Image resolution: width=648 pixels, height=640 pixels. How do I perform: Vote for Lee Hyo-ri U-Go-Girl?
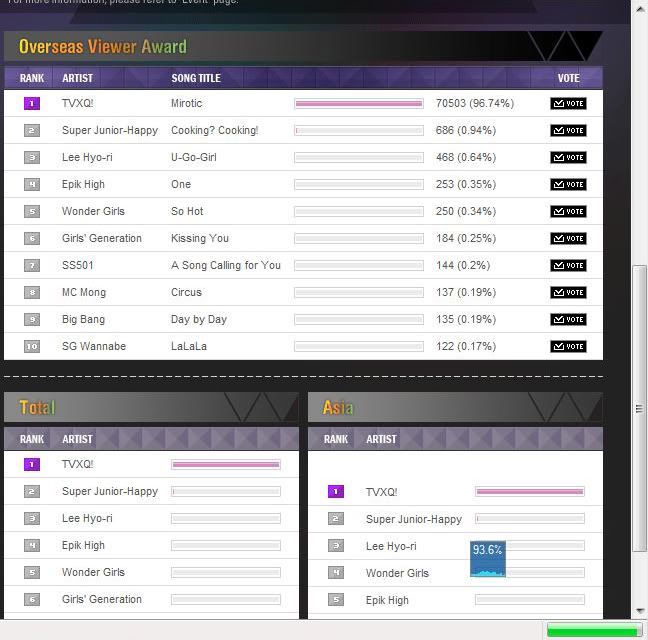tap(568, 157)
